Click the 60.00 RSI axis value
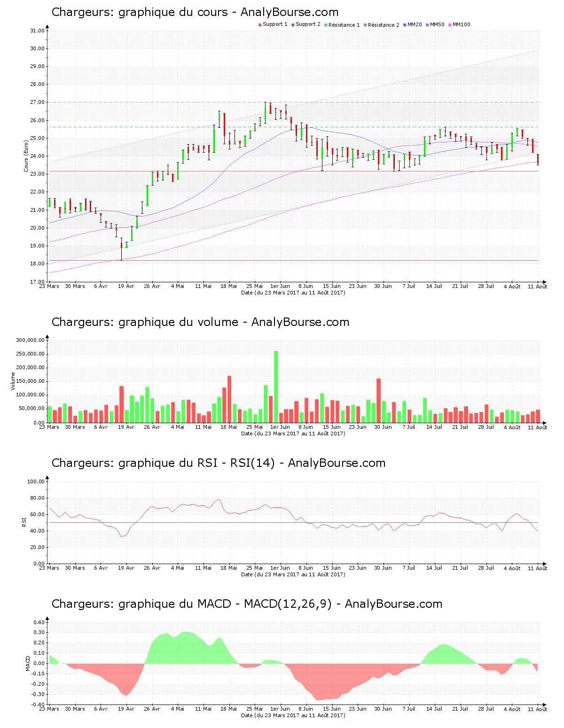564x728 pixels. pos(37,514)
